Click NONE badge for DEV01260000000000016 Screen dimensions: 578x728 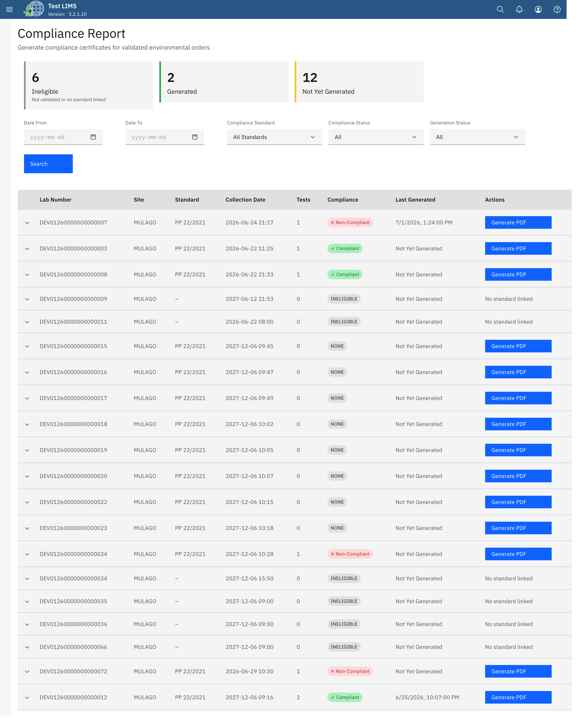coord(337,372)
